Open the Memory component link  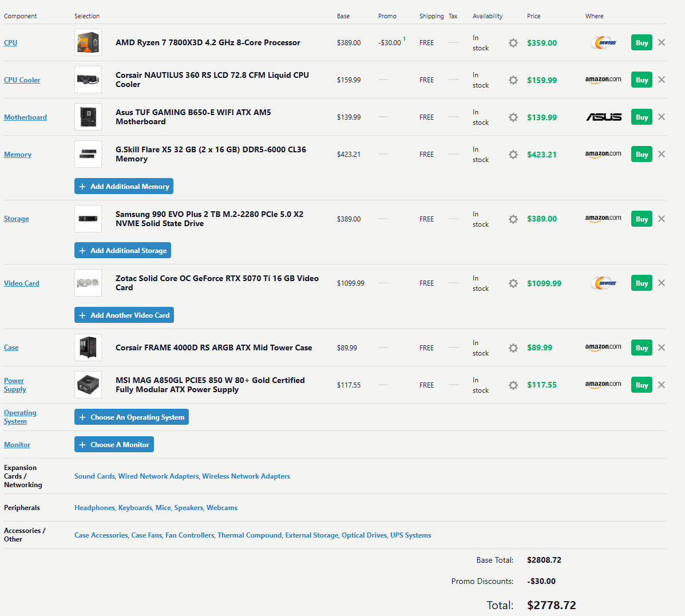pos(18,155)
